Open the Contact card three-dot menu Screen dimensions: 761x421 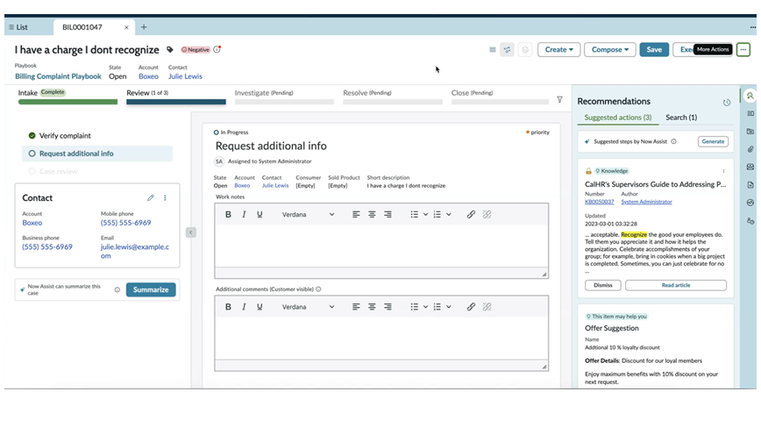tap(165, 198)
